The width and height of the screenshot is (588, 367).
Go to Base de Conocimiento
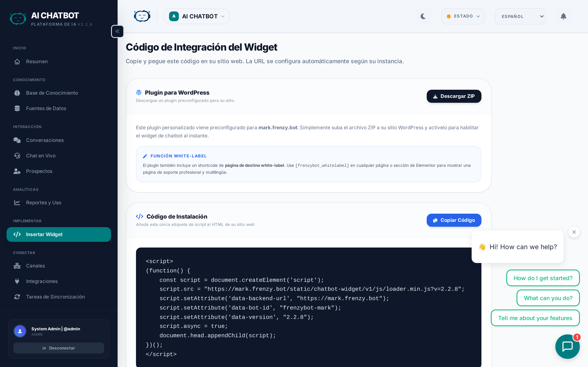coord(52,93)
